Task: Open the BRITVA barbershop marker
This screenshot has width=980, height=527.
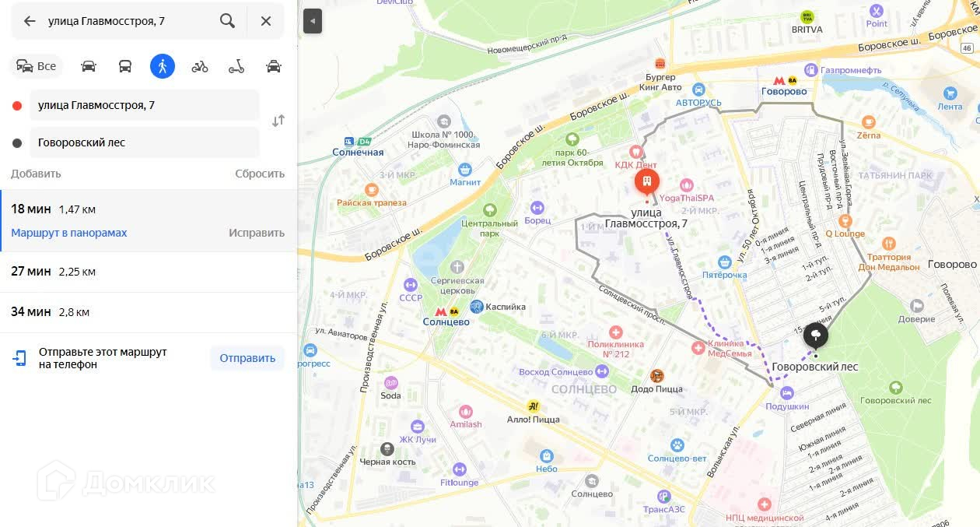Action: (x=807, y=16)
